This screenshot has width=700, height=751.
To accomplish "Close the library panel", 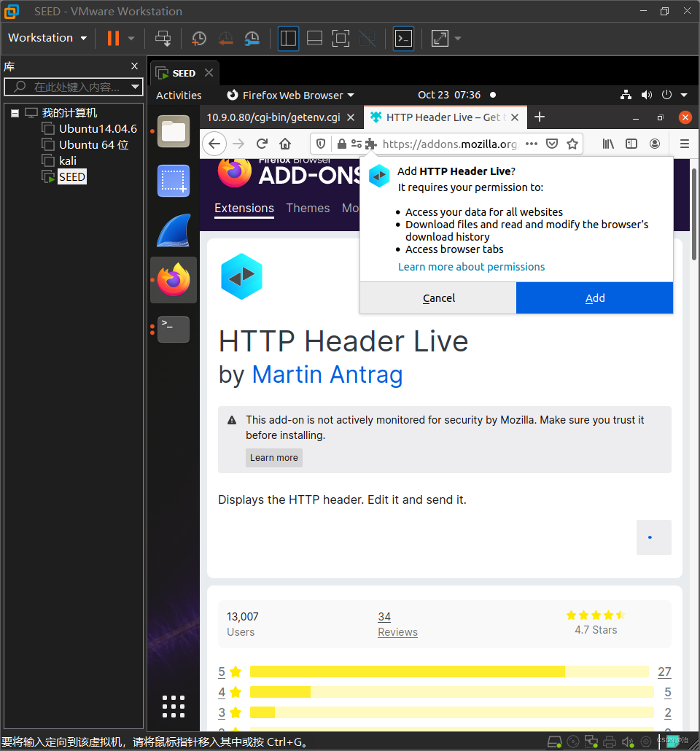I will (135, 66).
